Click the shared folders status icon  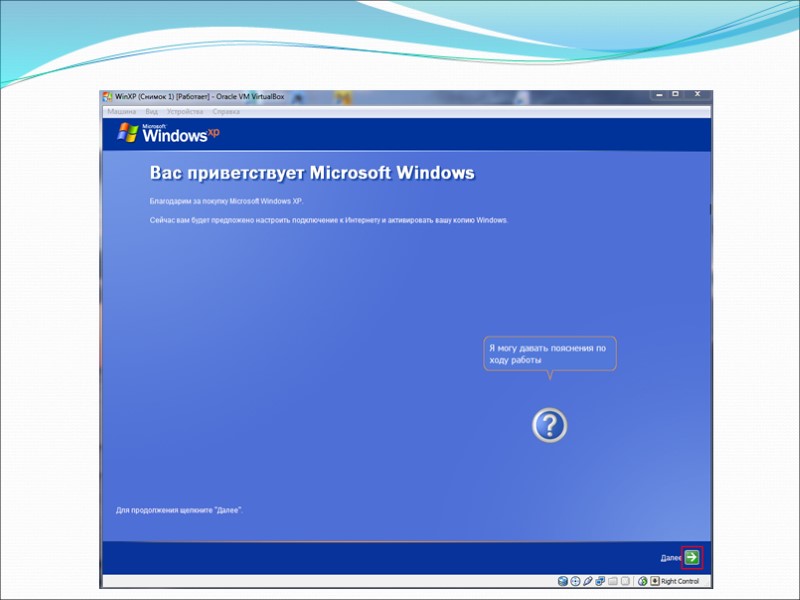coord(613,582)
